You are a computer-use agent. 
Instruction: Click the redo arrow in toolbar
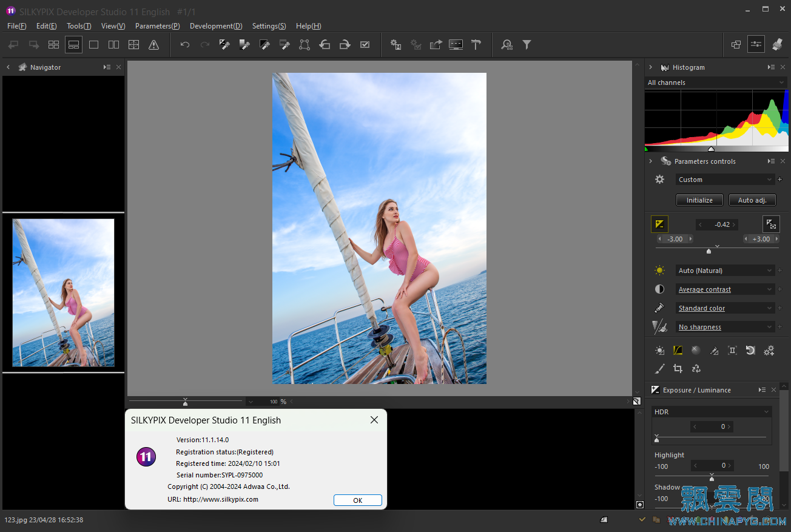(x=205, y=44)
